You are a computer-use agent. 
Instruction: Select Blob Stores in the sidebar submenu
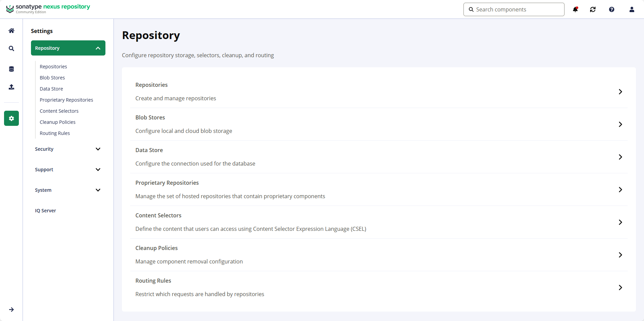[x=52, y=78]
